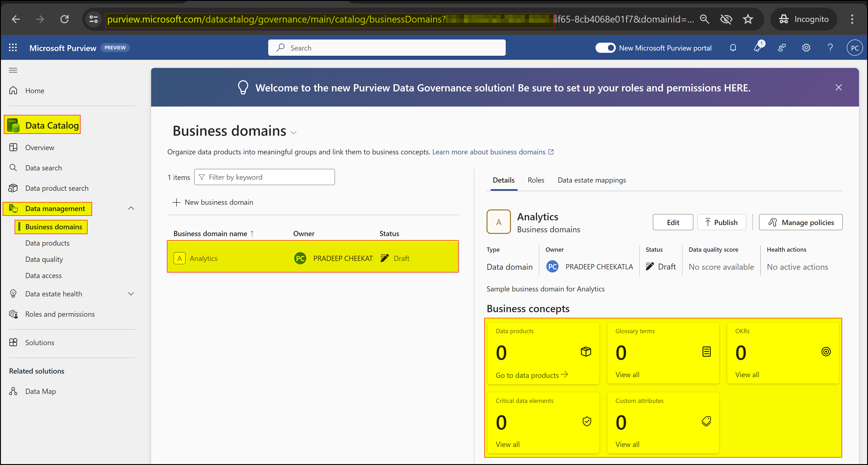This screenshot has height=465, width=868.
Task: Click View all under OKRs
Action: coord(747,375)
